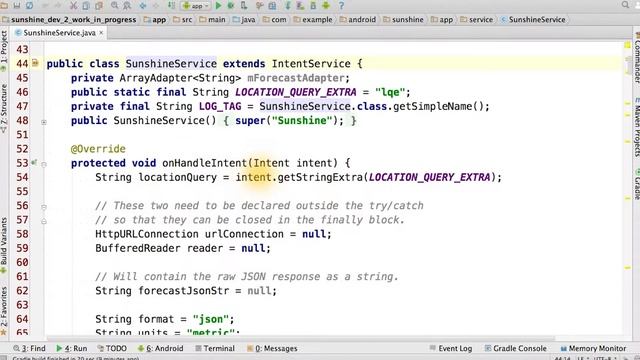Click "json" string on line 64
This screenshot has height=360, width=640.
tap(211, 319)
